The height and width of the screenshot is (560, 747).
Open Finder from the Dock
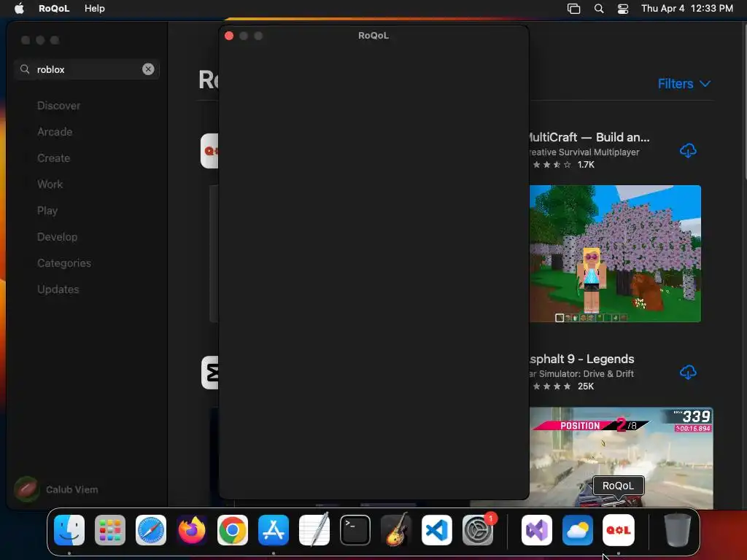69,530
